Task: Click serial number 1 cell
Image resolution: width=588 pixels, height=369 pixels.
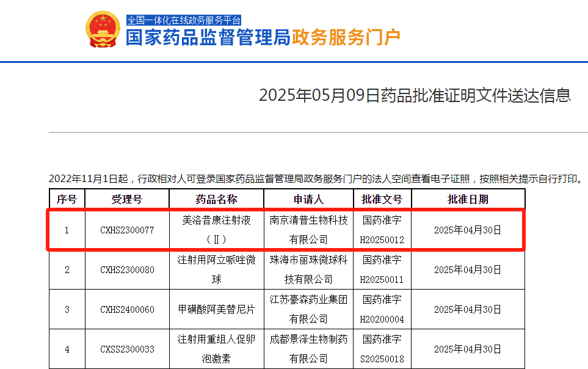Action: pyautogui.click(x=67, y=230)
